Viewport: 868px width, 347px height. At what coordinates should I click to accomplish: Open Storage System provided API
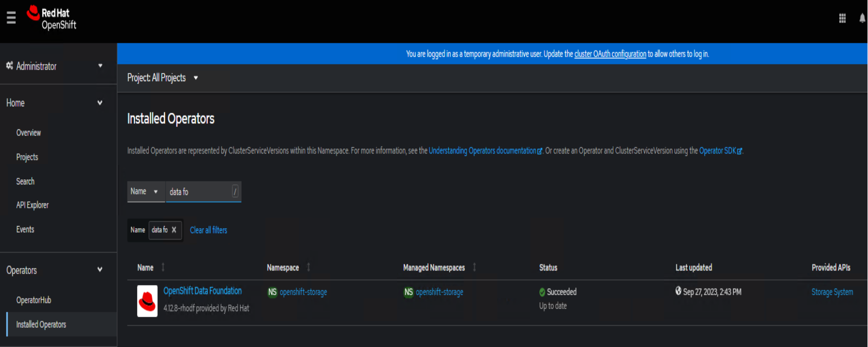click(832, 292)
